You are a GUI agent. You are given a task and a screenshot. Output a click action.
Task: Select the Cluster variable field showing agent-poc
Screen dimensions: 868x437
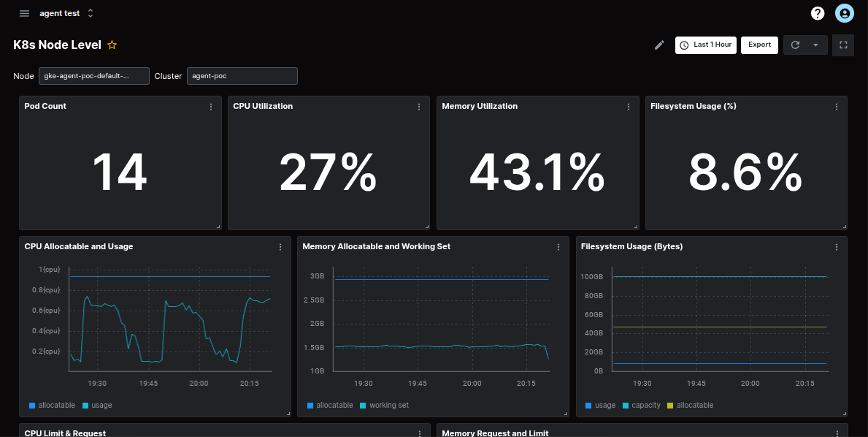pyautogui.click(x=242, y=75)
